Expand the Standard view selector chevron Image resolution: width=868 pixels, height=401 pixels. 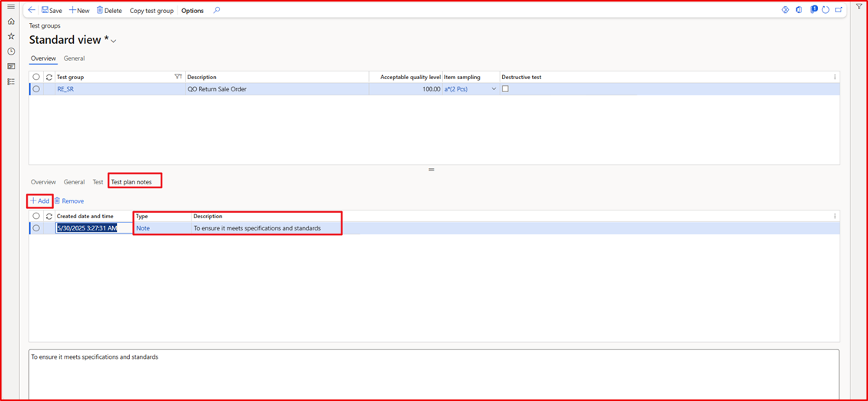click(114, 41)
